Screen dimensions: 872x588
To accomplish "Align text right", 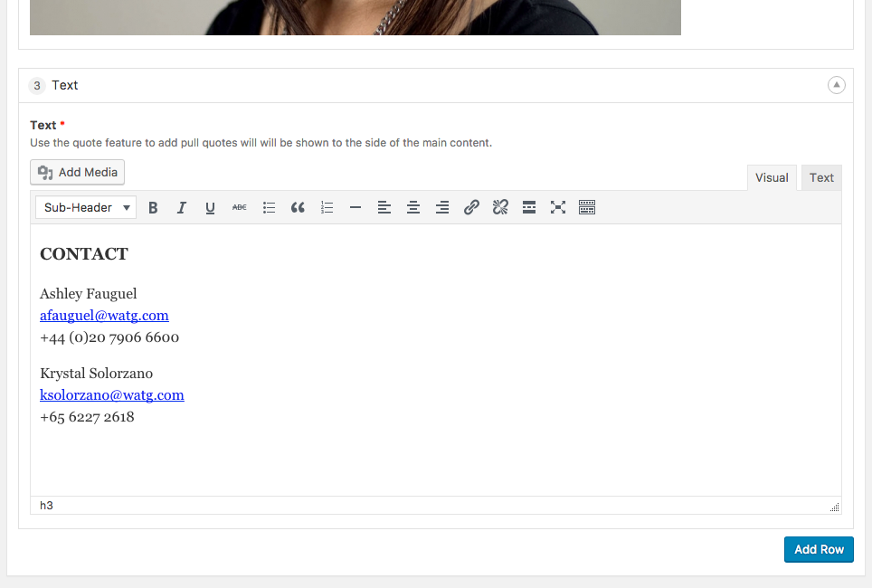I will (x=442, y=208).
